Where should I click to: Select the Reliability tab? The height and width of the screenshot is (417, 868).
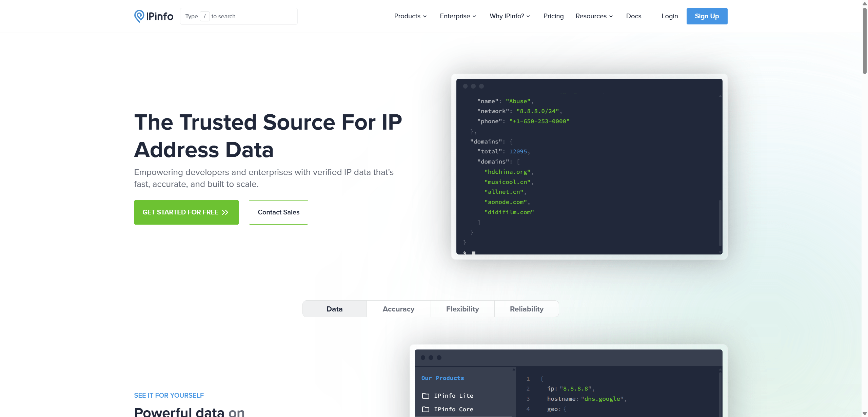[x=527, y=309]
